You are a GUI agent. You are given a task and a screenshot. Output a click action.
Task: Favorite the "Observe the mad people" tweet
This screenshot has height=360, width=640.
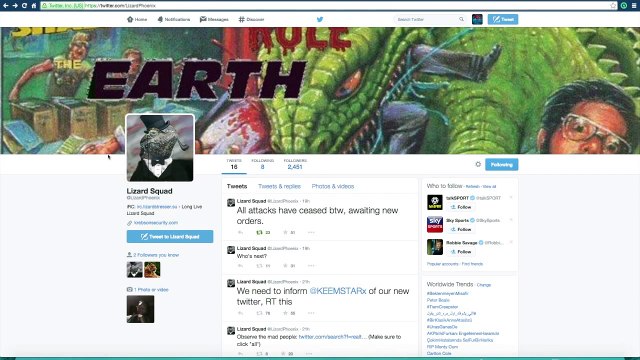pos(283,353)
